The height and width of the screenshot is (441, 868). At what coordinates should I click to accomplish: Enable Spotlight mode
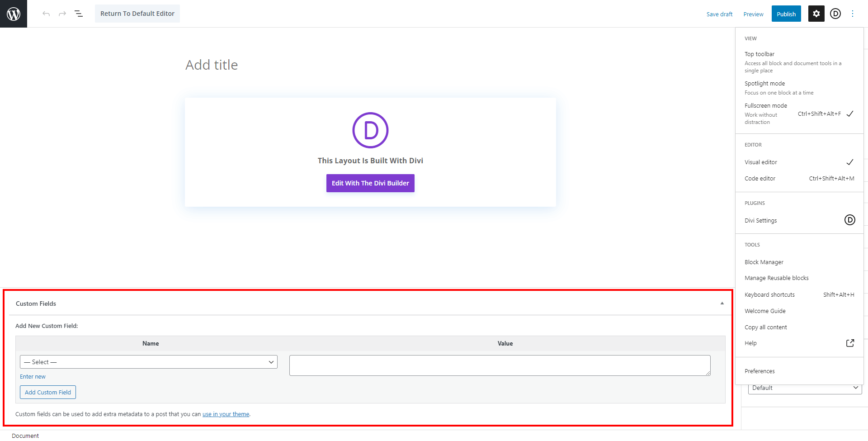799,88
